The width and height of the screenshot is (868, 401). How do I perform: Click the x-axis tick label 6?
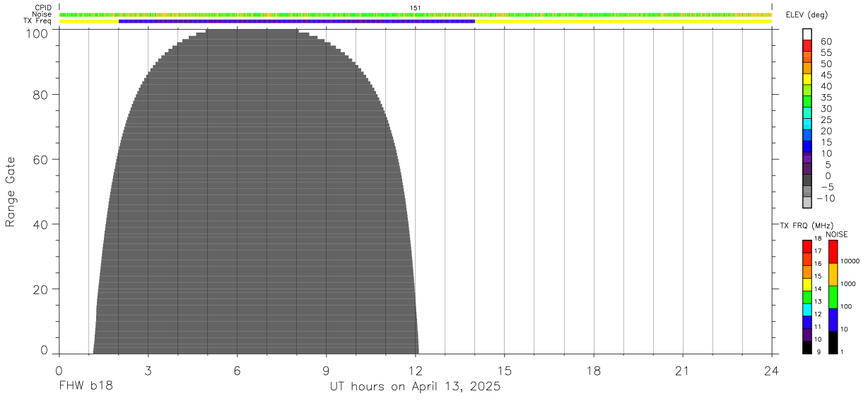pos(237,370)
